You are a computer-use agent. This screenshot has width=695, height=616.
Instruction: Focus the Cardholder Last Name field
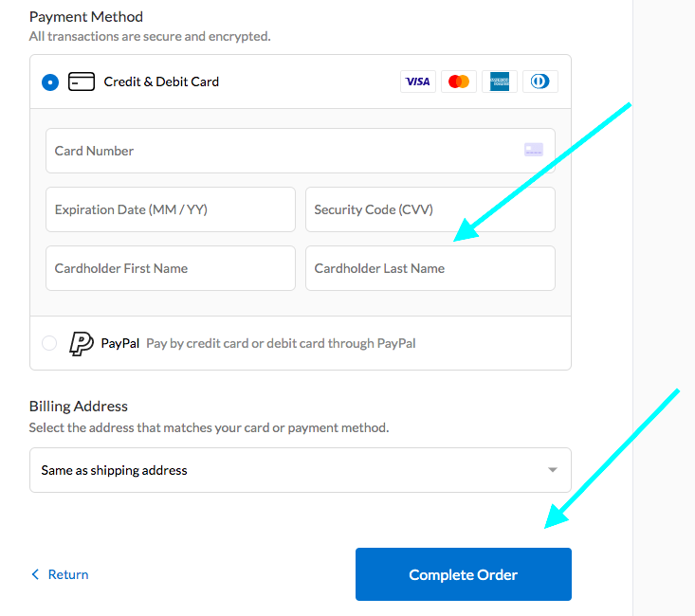coord(430,268)
